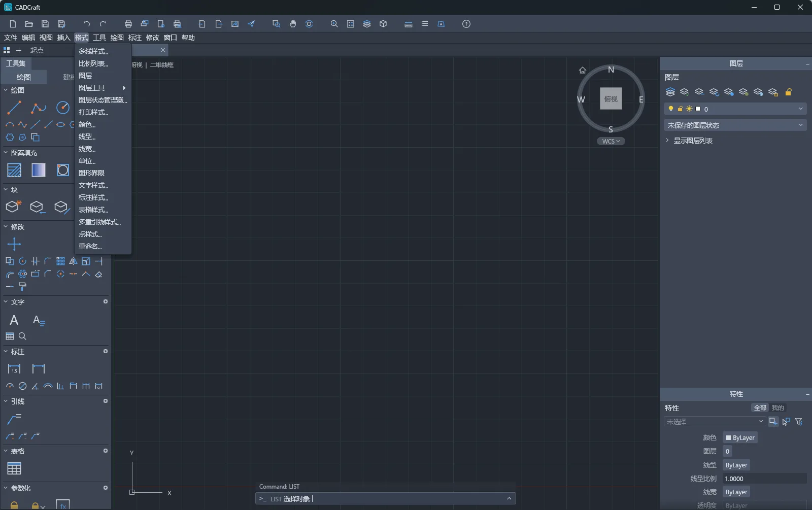Viewport: 812px width, 510px height.
Task: Click the Redo arrow icon
Action: coord(103,24)
